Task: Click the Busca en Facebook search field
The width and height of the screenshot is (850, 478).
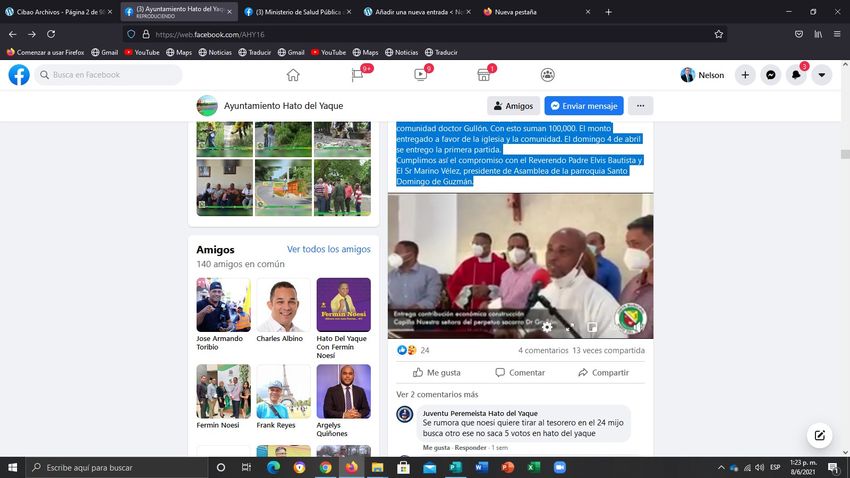Action: click(110, 75)
